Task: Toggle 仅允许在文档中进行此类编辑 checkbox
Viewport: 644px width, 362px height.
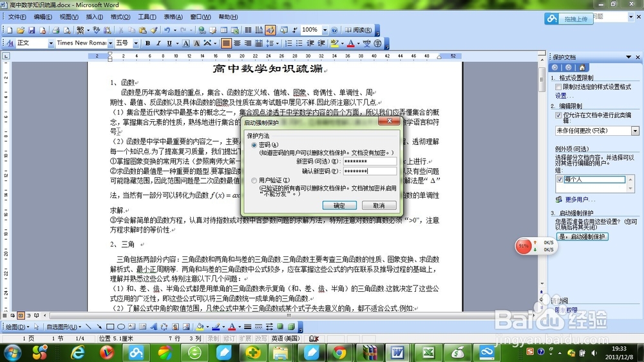Action: click(x=558, y=115)
